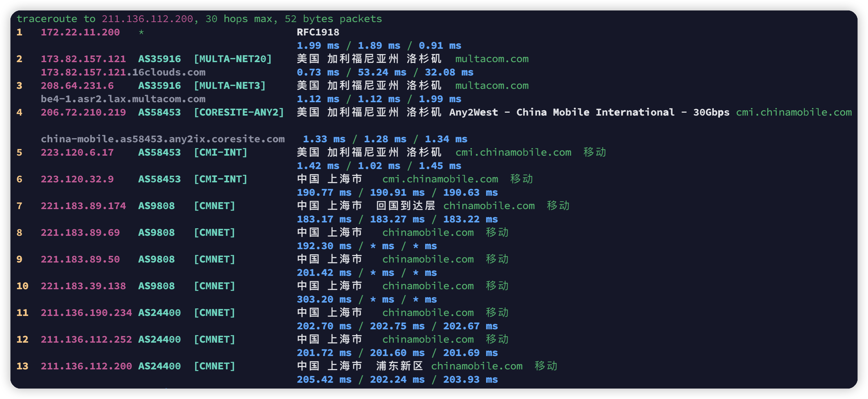Image resolution: width=868 pixels, height=399 pixels.
Task: Select hop 5 IP 223.120.6.17
Action: [77, 152]
